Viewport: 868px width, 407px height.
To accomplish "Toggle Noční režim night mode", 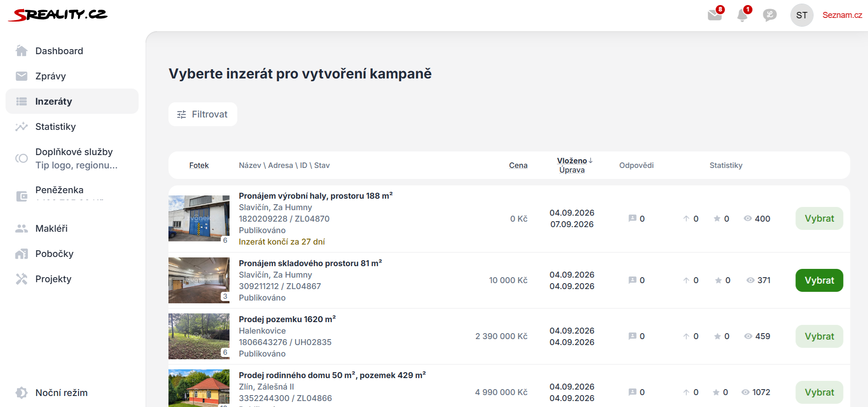I will click(x=72, y=393).
